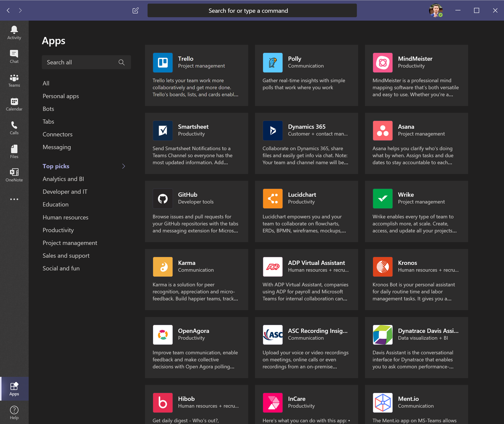Show Connectors category

pyautogui.click(x=58, y=134)
